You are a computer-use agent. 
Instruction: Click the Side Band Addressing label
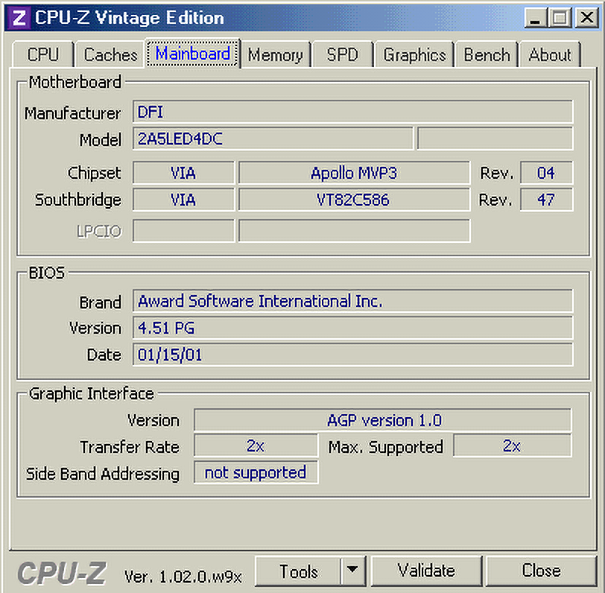(103, 474)
